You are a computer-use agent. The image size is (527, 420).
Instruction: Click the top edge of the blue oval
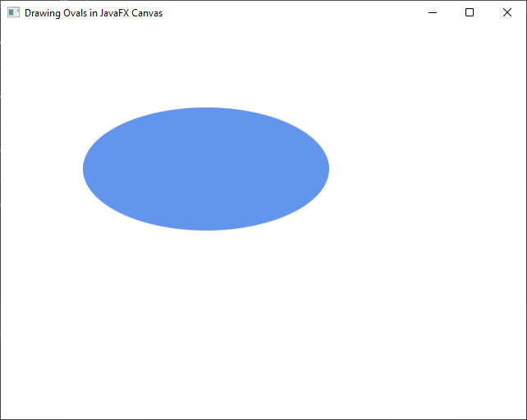point(206,109)
